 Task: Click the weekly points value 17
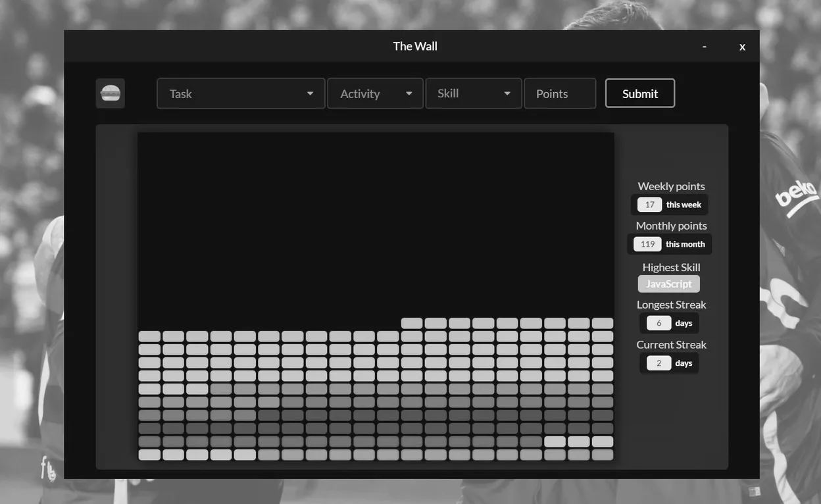coord(649,205)
